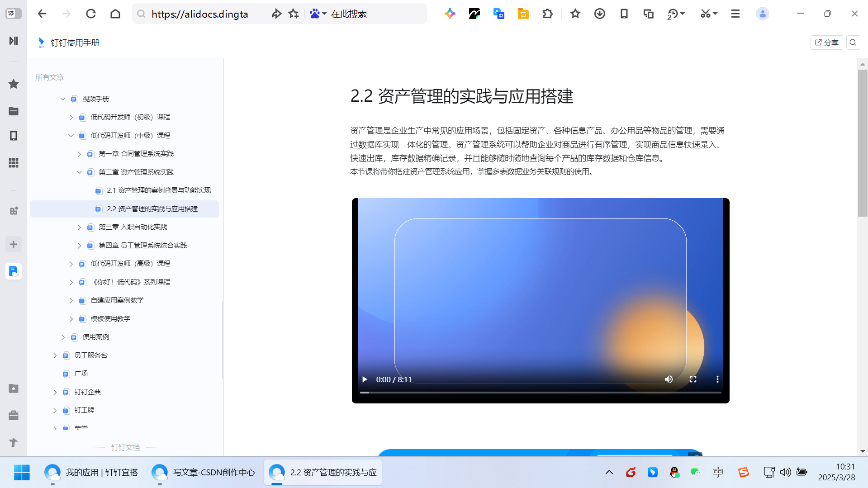868x488 pixels.
Task: Switch to 写文章-CSDN创作中心 taskbar window
Action: coord(204,472)
